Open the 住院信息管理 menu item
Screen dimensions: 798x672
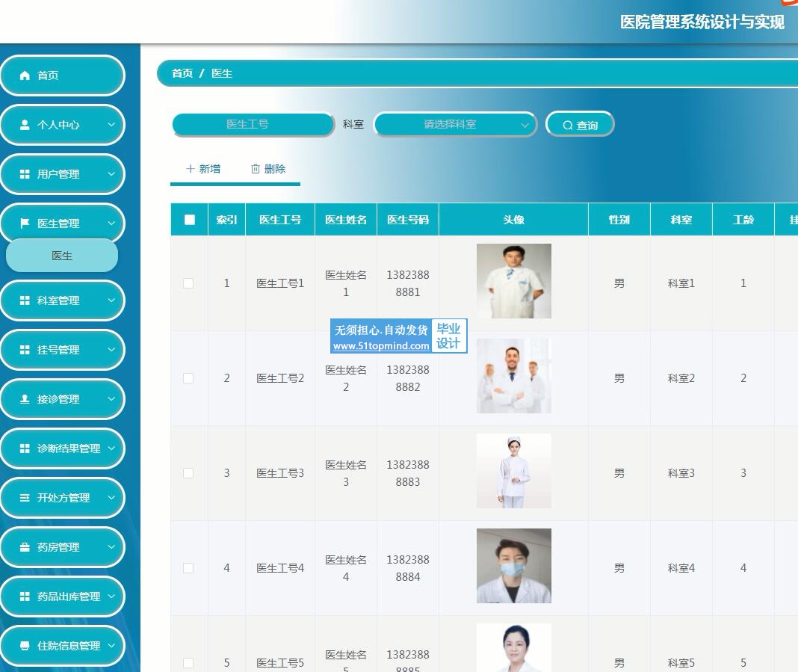coord(63,646)
